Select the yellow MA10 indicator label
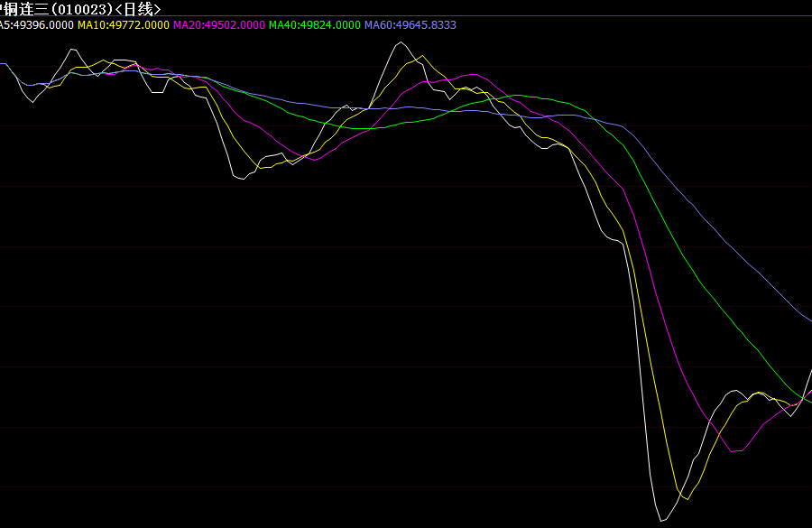The height and width of the screenshot is (528, 812). click(x=124, y=24)
